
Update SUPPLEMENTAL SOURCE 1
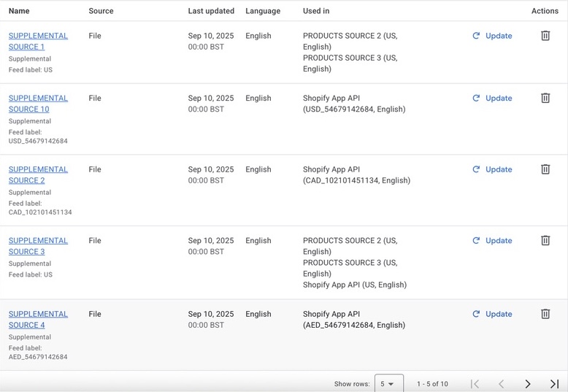tap(492, 36)
